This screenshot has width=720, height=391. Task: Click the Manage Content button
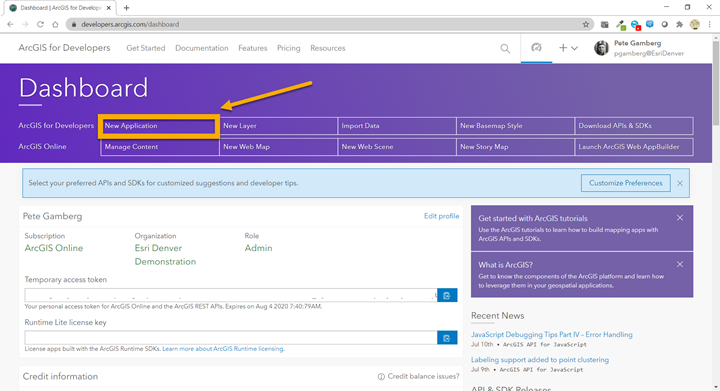point(160,147)
